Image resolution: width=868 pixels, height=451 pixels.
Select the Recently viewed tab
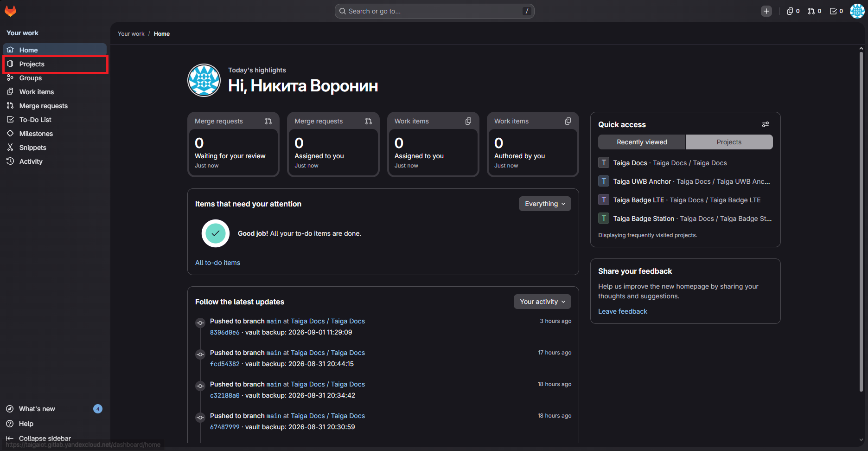[x=642, y=142]
